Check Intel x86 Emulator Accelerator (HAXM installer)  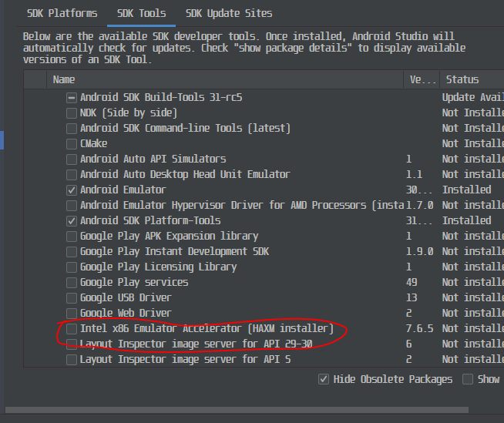tap(72, 329)
